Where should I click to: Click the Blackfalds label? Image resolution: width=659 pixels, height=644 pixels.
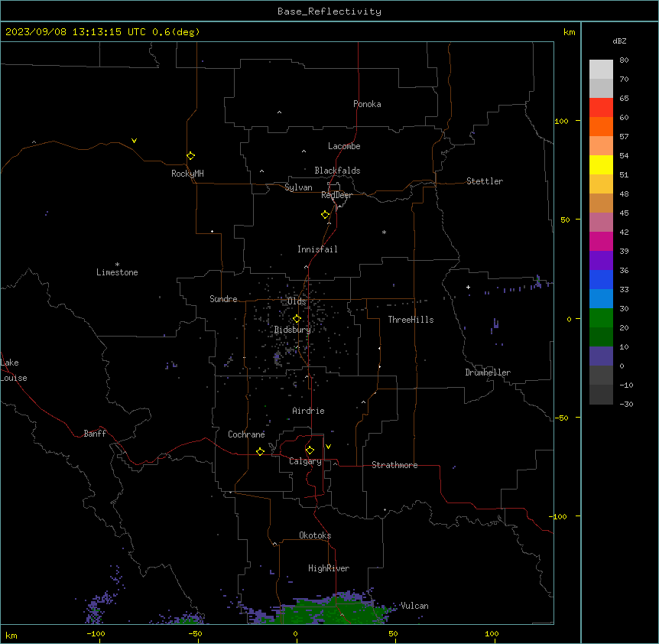(337, 171)
